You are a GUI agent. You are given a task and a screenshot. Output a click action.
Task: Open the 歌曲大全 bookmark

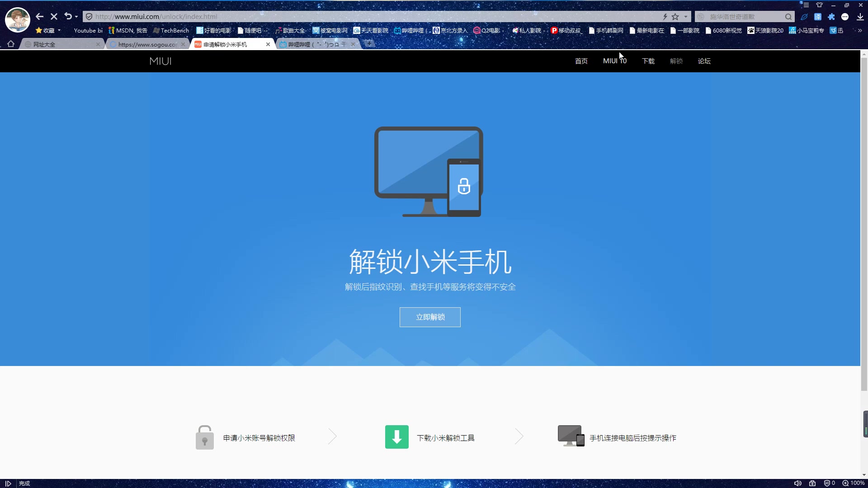tap(290, 30)
